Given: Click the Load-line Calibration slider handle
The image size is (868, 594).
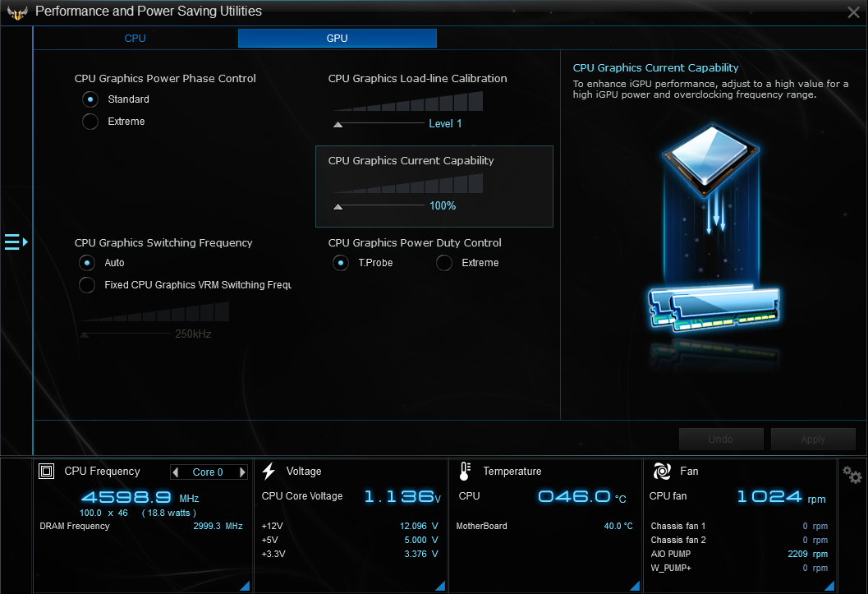Looking at the screenshot, I should (338, 125).
